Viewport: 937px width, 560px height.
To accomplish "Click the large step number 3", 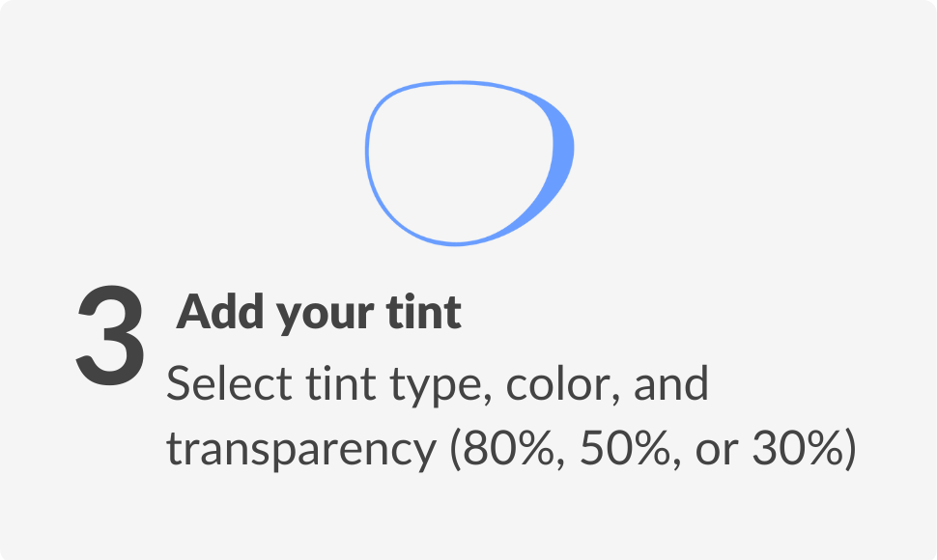I will (110, 335).
